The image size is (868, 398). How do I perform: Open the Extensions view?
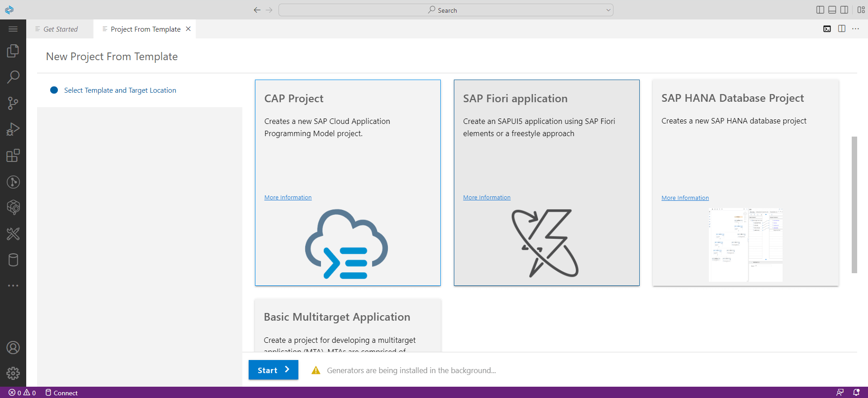point(13,156)
